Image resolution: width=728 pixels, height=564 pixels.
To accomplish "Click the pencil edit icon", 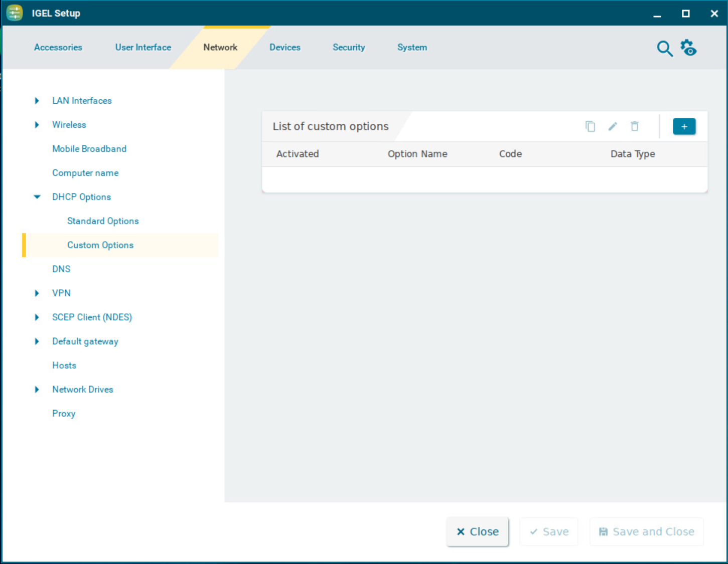I will 612,126.
